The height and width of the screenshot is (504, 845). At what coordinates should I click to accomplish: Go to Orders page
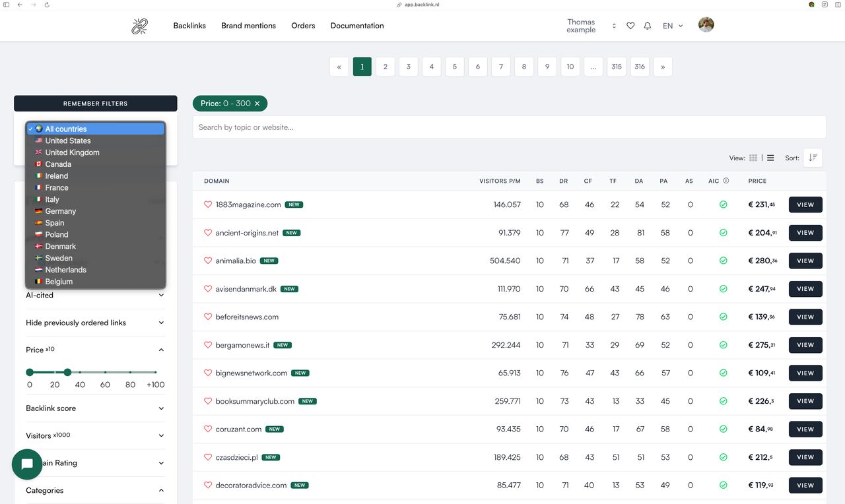pos(303,26)
